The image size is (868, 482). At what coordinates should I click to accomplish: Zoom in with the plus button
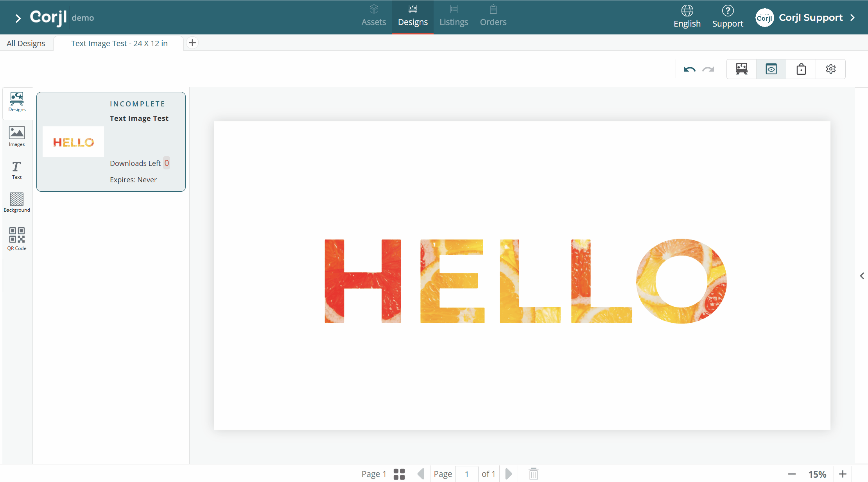[x=843, y=474]
